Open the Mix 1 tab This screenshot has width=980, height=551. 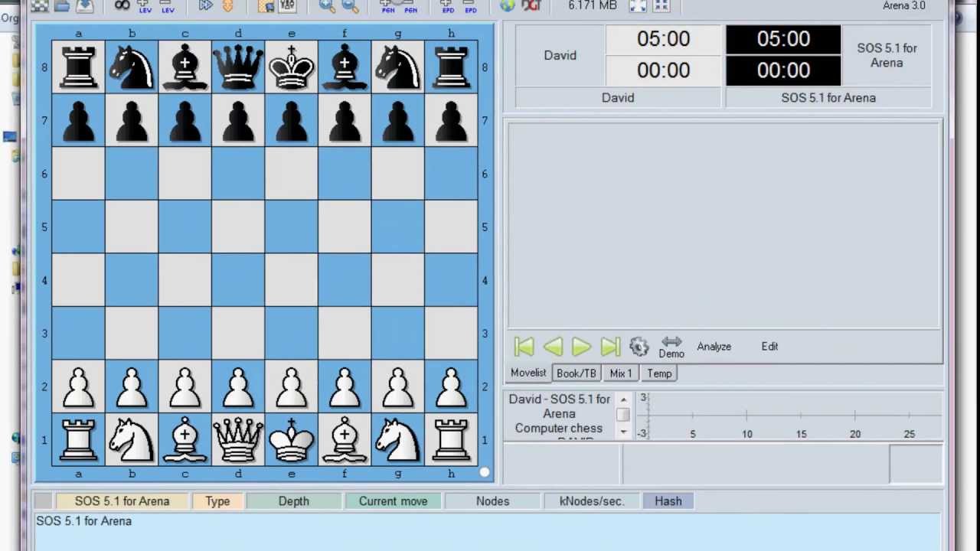point(621,373)
